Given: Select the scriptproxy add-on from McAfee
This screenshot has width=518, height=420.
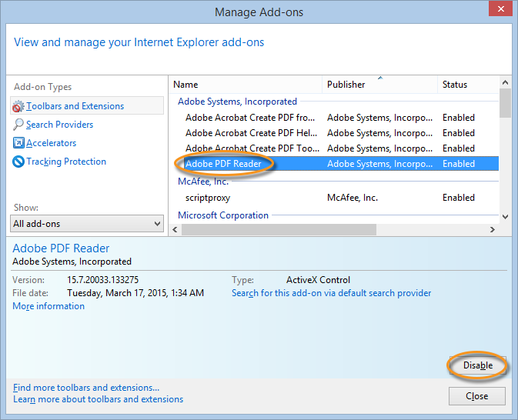Looking at the screenshot, I should point(208,198).
